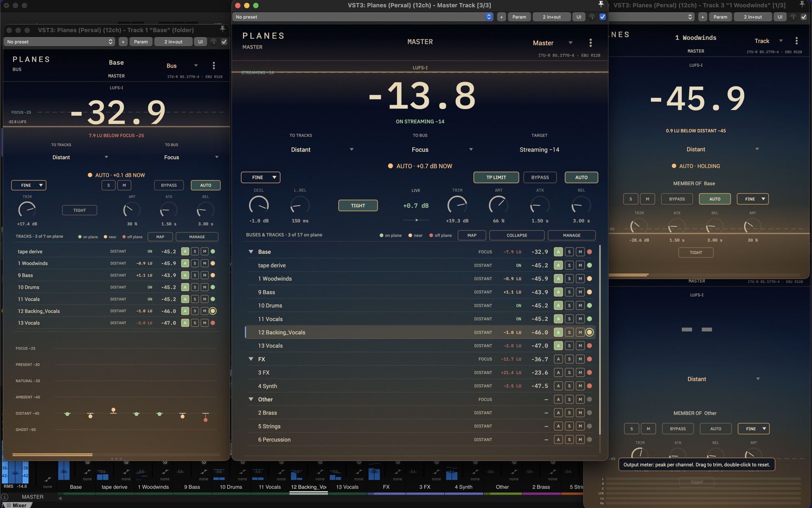Select the 4 Synth channel in the mixer
Image resolution: width=812 pixels, height=508 pixels.
[463, 487]
